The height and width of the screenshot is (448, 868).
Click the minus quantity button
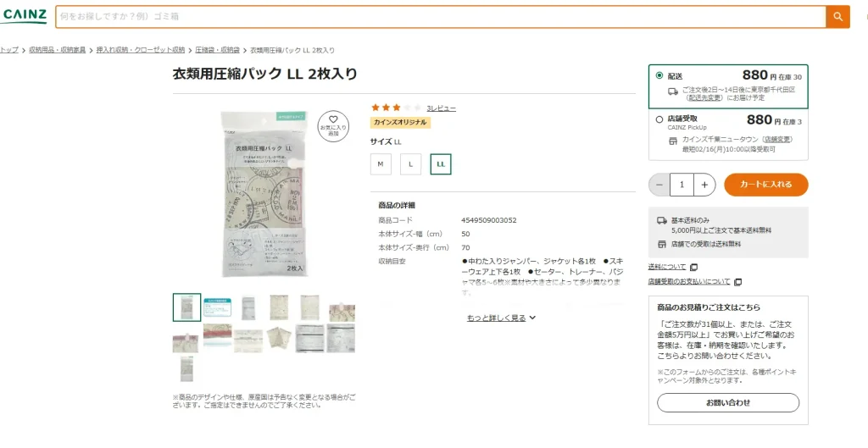[x=659, y=185]
